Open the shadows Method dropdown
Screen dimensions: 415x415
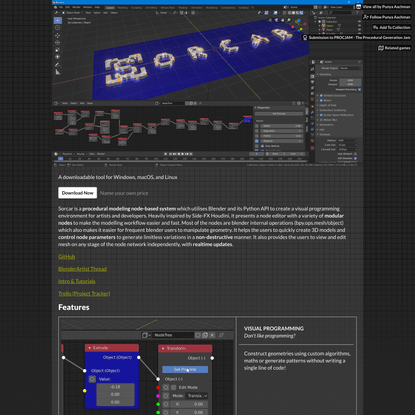point(348,140)
